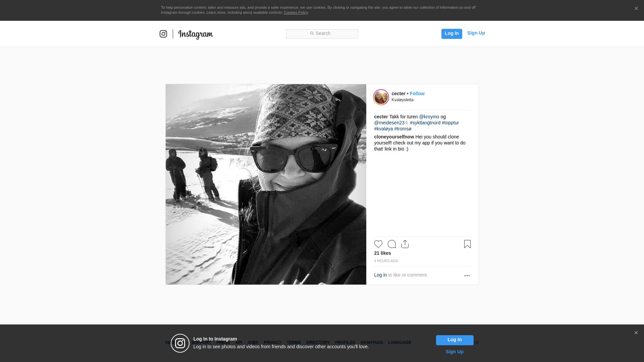Open the @kroymo mention link
644x362 pixels.
tap(429, 117)
